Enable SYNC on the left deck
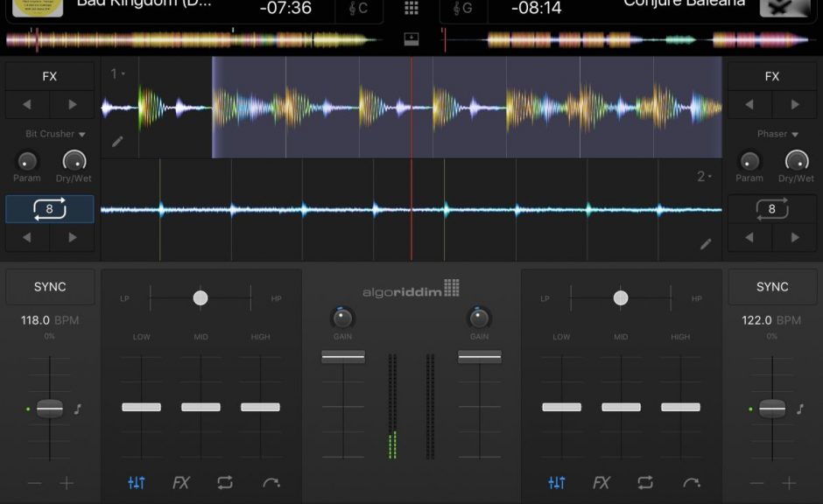This screenshot has width=823, height=504. coord(50,286)
